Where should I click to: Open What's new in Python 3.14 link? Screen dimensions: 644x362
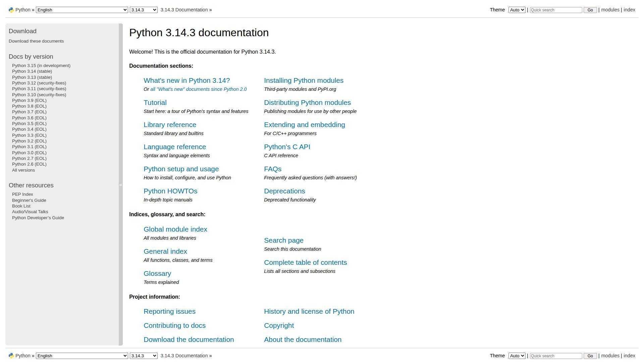186,80
